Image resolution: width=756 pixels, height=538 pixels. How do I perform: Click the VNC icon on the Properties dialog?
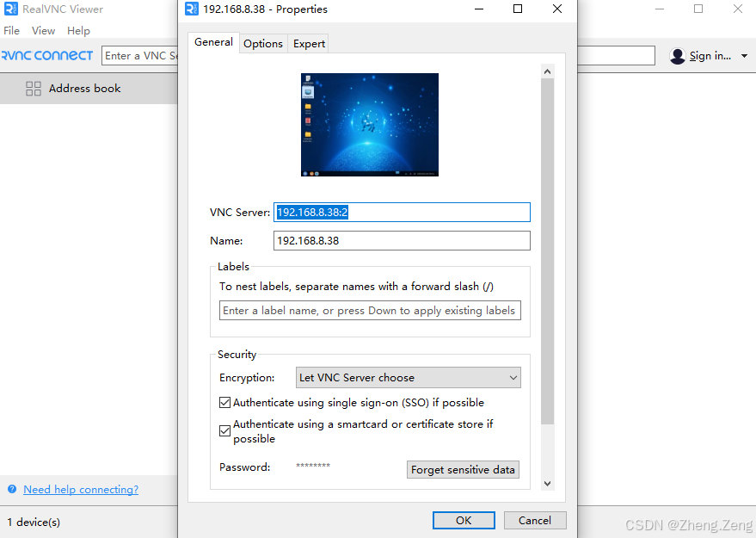pyautogui.click(x=191, y=9)
